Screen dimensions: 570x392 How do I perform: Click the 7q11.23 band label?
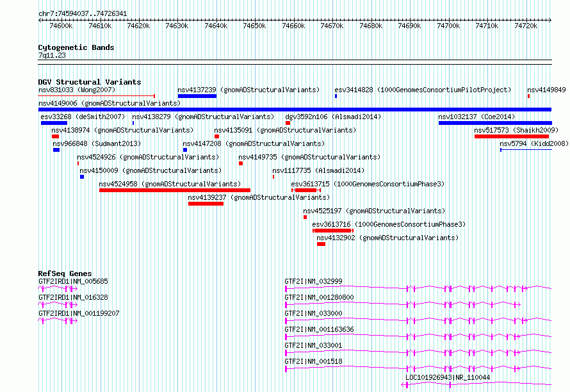pyautogui.click(x=52, y=55)
